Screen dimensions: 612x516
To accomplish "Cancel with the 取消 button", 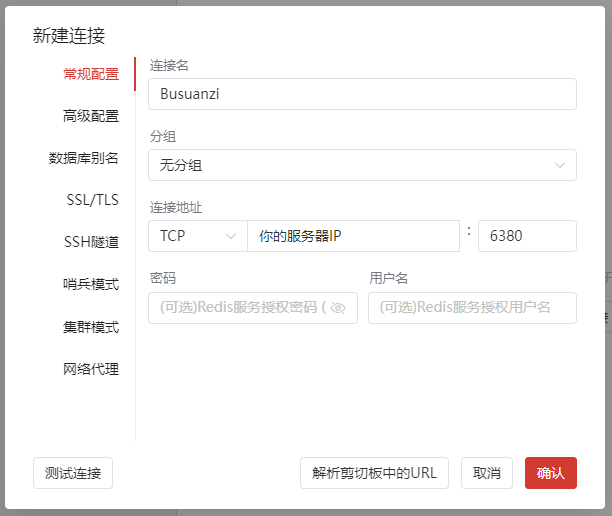I will coord(487,473).
